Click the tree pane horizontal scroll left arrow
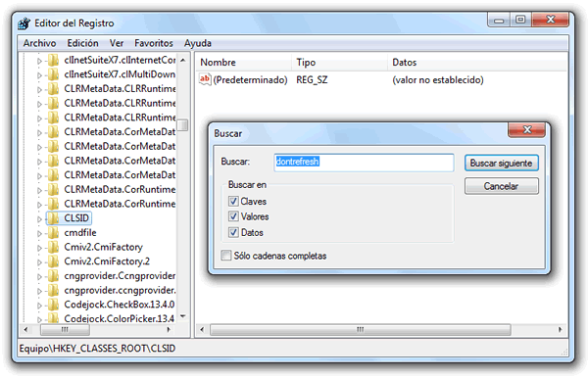 (x=25, y=329)
